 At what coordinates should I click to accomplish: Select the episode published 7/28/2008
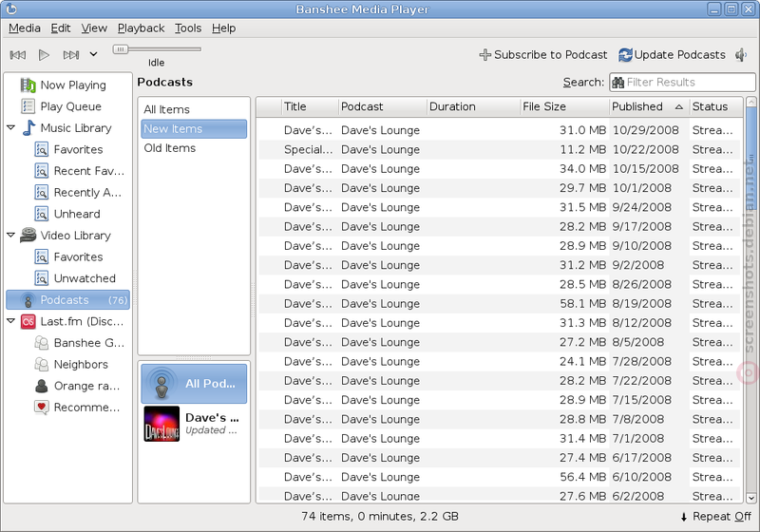coord(500,361)
